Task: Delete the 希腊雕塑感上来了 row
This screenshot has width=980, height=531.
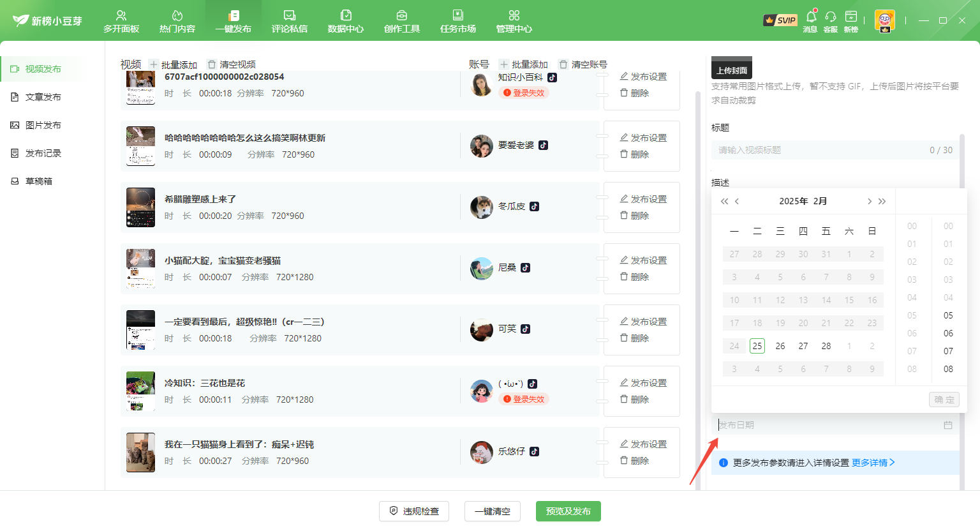Action: 635,216
